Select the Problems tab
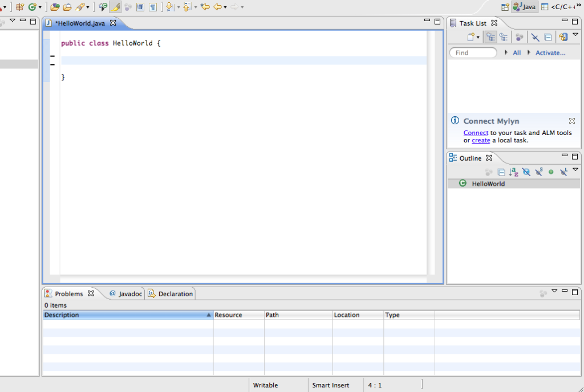 69,294
